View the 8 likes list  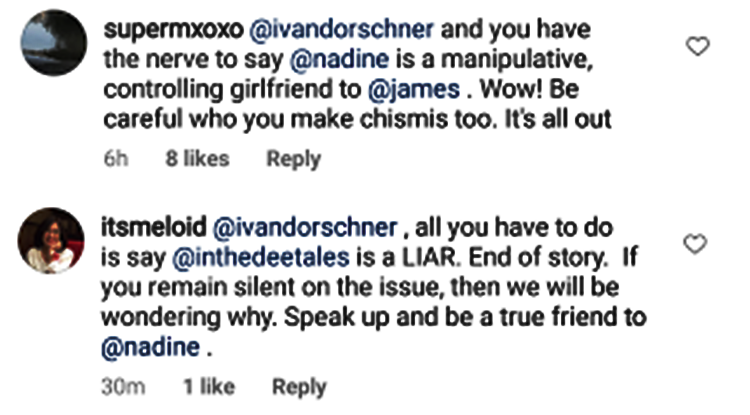point(197,159)
